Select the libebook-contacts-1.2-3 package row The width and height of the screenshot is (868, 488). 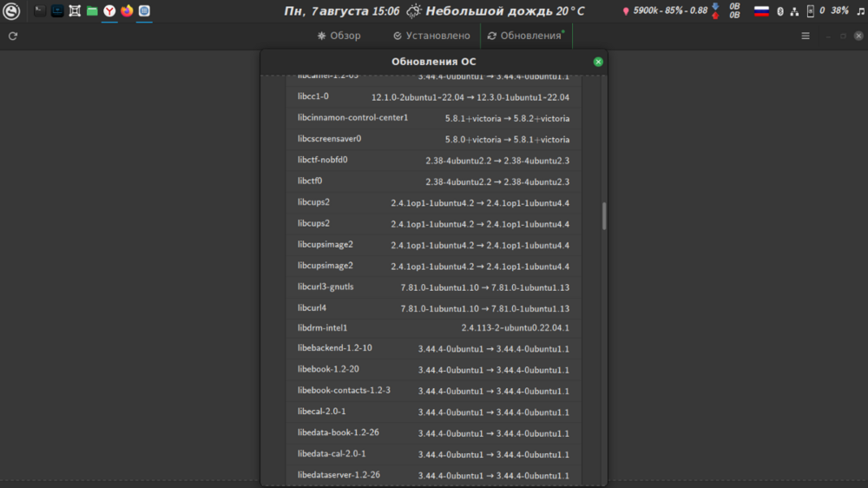coord(433,391)
